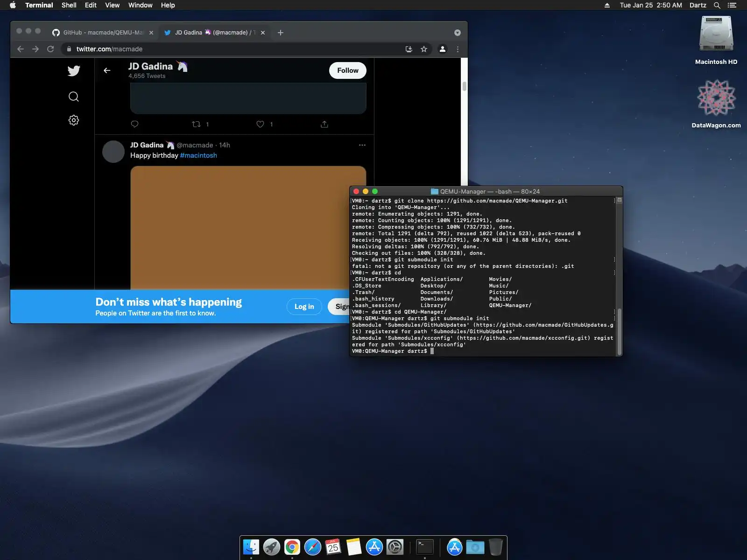Open a new Chrome tab
747x560 pixels.
point(281,33)
